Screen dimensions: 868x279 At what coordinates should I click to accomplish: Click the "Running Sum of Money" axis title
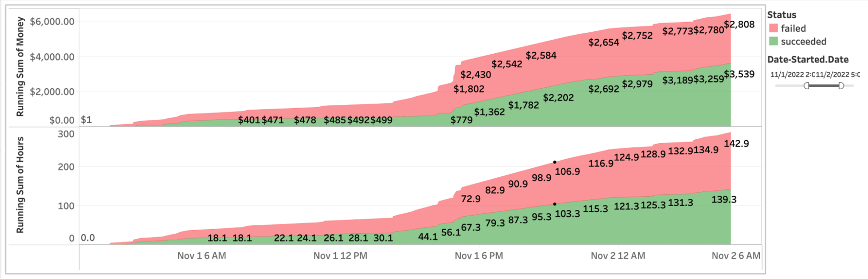click(x=20, y=66)
